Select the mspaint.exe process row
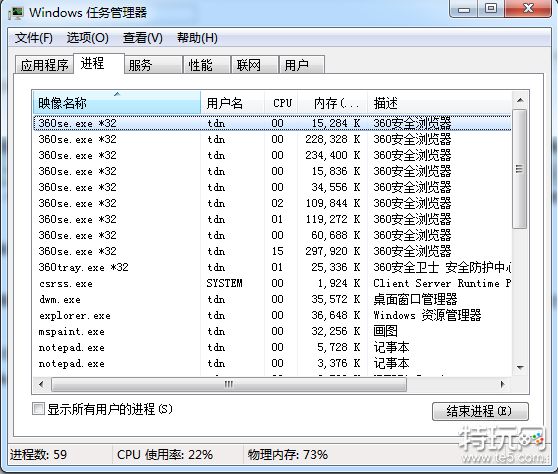The image size is (558, 474). (272, 331)
